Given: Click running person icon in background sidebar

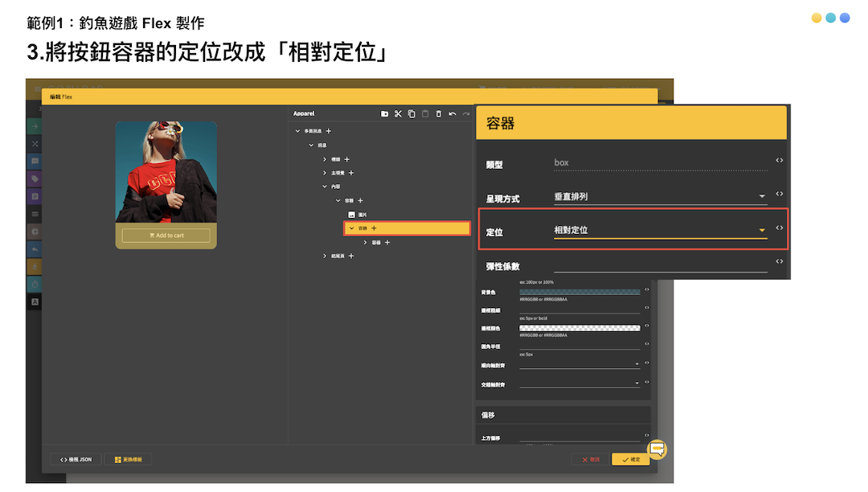Looking at the screenshot, I should [x=35, y=267].
